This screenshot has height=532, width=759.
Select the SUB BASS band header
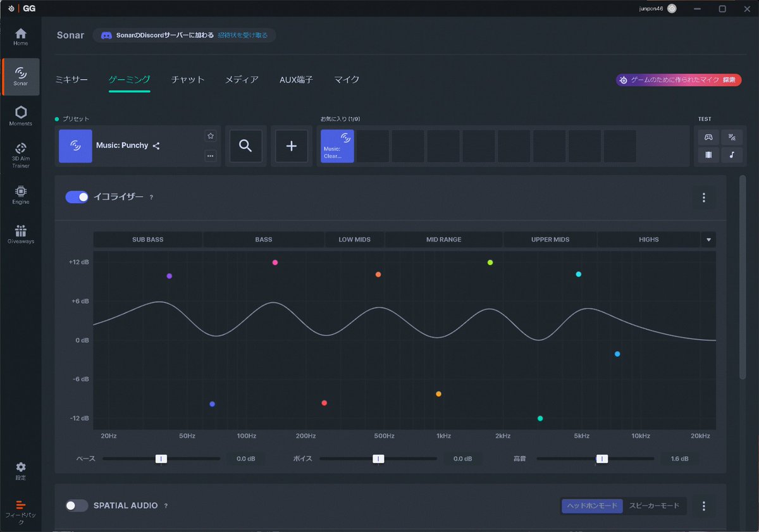[x=147, y=240]
